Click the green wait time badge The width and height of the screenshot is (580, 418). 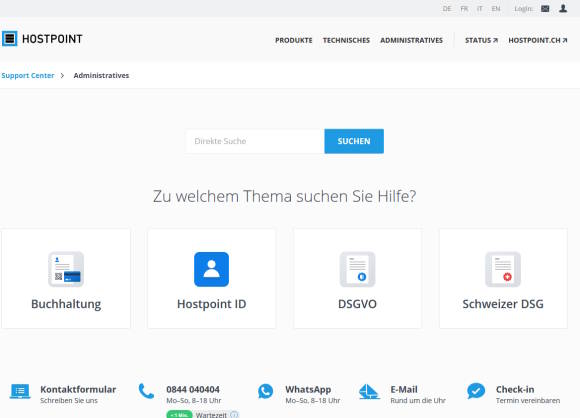click(x=179, y=415)
